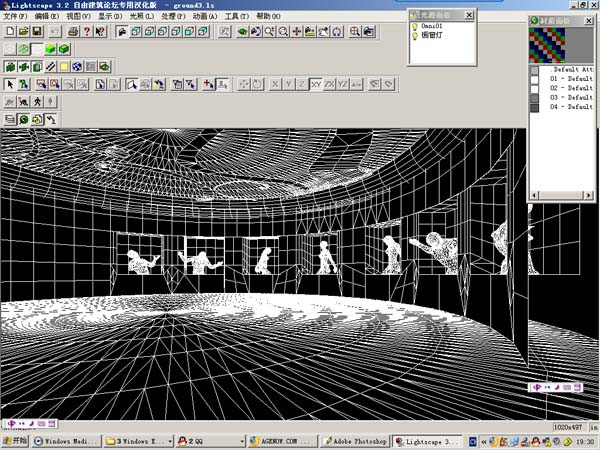Open the 编辑(E) menu

(47, 16)
